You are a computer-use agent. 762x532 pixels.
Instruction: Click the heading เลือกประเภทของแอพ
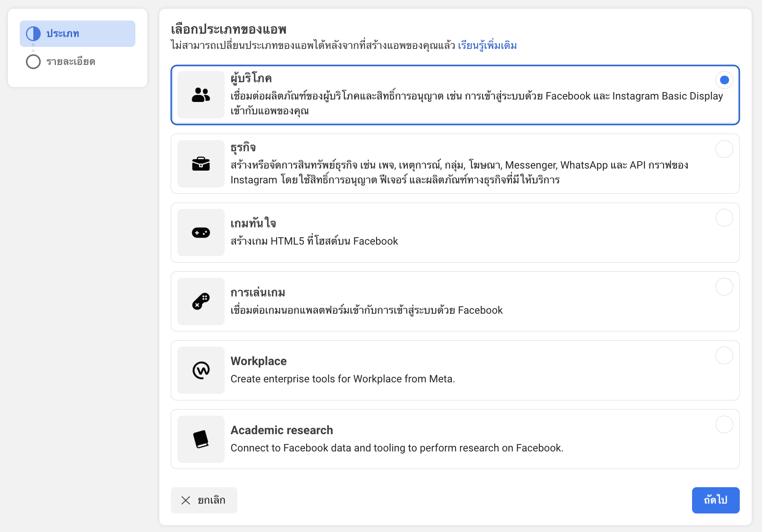pyautogui.click(x=229, y=29)
